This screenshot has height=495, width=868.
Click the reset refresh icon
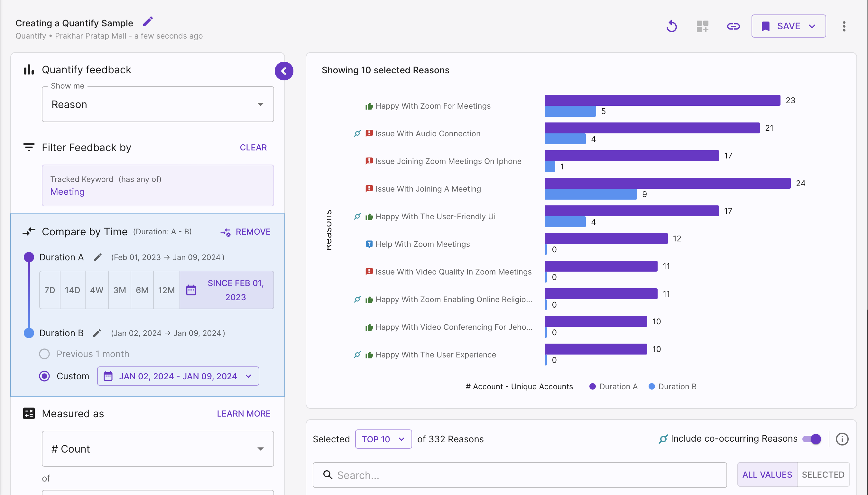672,26
